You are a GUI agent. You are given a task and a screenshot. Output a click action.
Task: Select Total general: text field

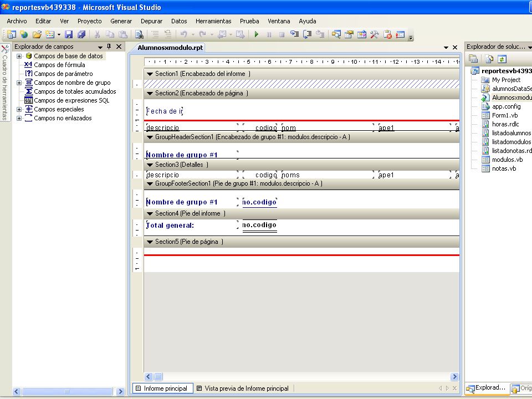pos(192,225)
